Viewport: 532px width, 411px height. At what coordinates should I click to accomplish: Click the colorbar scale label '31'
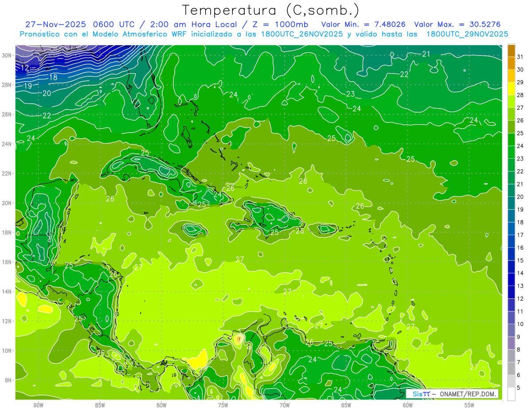click(520, 57)
